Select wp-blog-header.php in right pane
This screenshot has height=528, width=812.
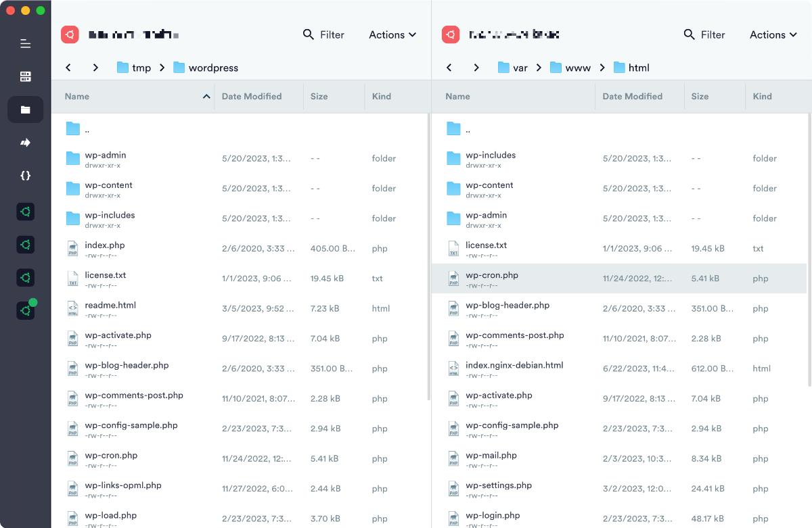[619, 308]
